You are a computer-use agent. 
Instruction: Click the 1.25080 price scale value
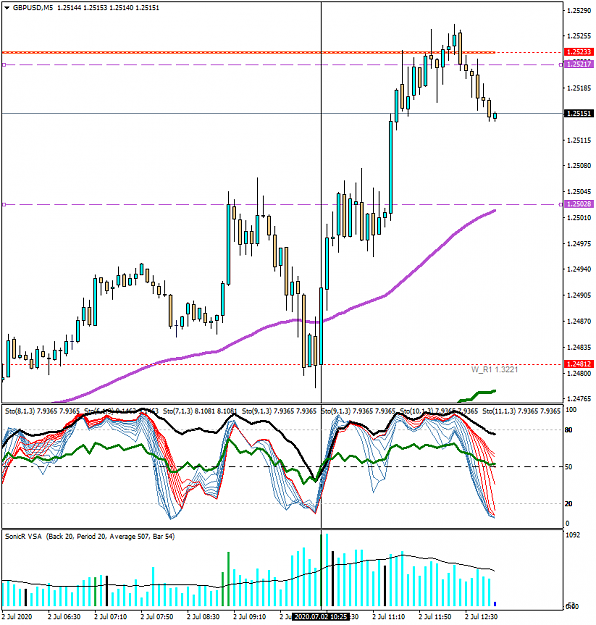tap(579, 165)
